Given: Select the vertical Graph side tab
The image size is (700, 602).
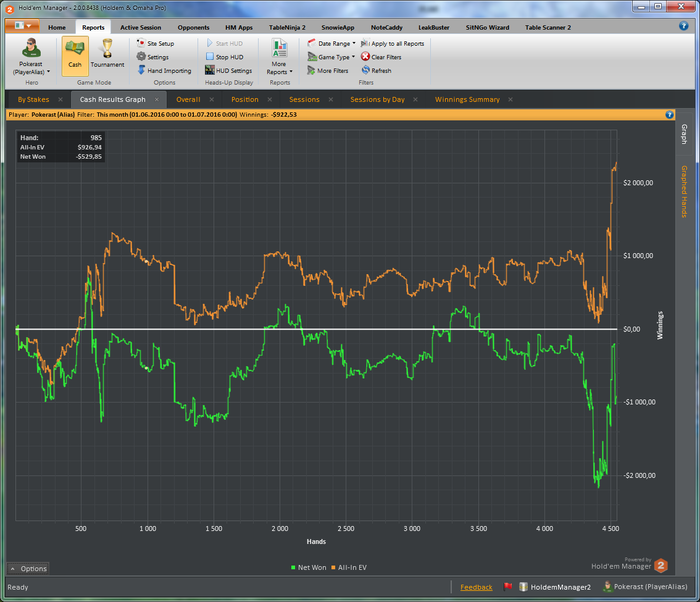Looking at the screenshot, I should [683, 134].
